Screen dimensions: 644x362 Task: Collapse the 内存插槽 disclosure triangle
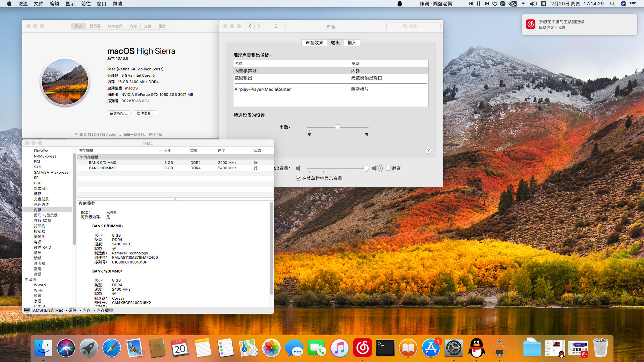81,157
